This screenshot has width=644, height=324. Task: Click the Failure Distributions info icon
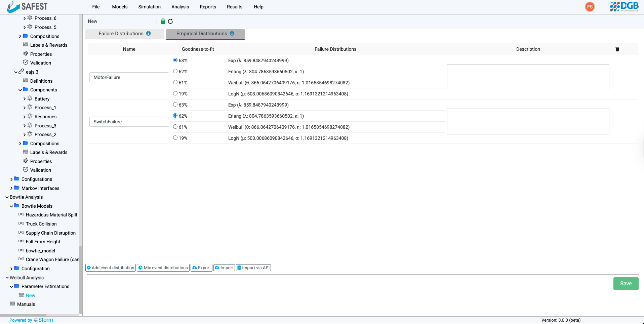pyautogui.click(x=148, y=34)
